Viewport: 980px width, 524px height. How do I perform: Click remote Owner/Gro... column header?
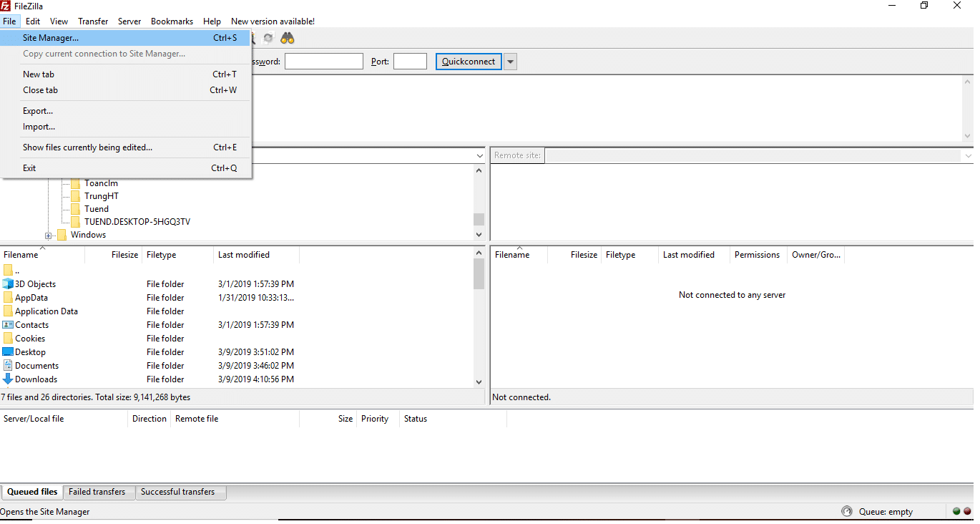[x=816, y=255]
